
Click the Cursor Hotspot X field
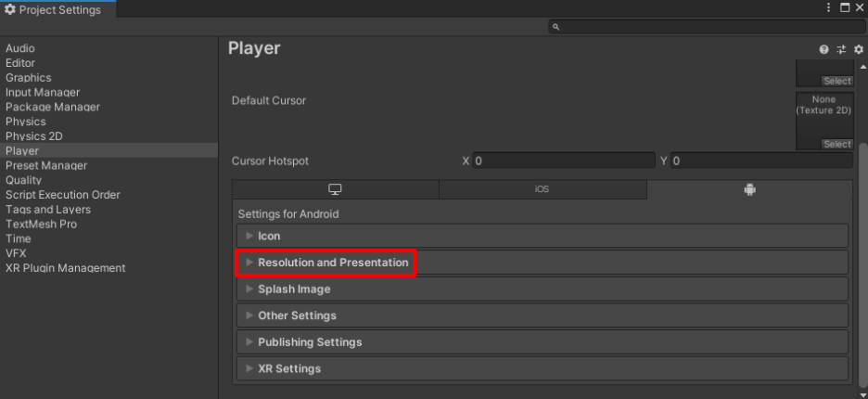click(564, 161)
